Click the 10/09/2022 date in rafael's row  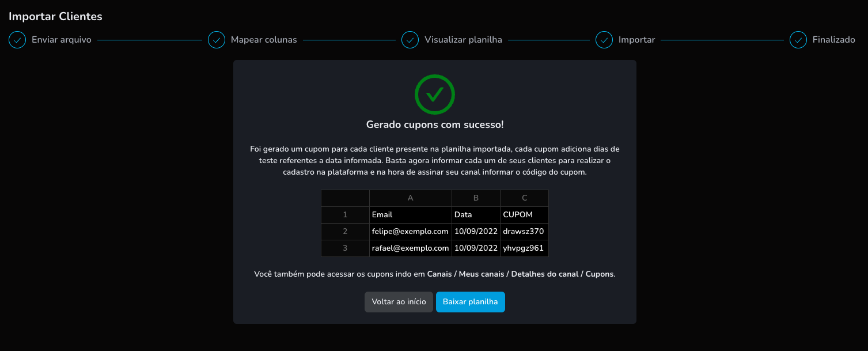click(x=476, y=248)
